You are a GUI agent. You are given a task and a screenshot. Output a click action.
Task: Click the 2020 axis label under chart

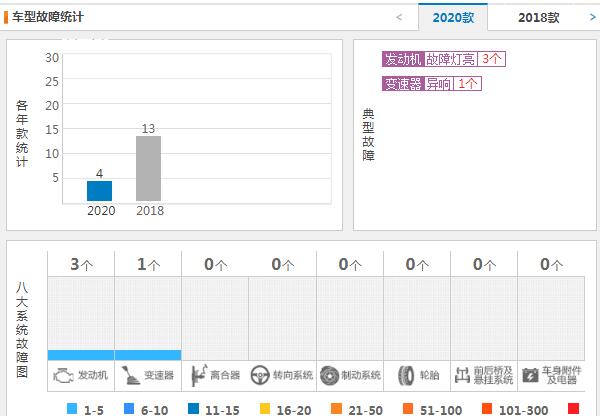coord(101,210)
